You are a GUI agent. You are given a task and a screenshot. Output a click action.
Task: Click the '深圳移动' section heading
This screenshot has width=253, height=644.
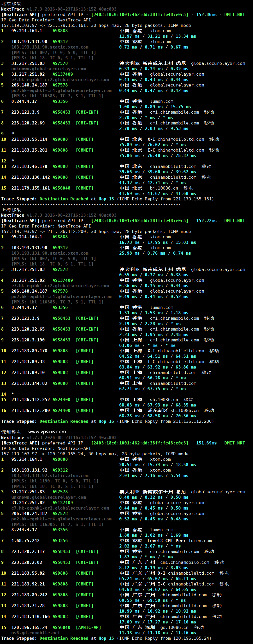click(11, 432)
